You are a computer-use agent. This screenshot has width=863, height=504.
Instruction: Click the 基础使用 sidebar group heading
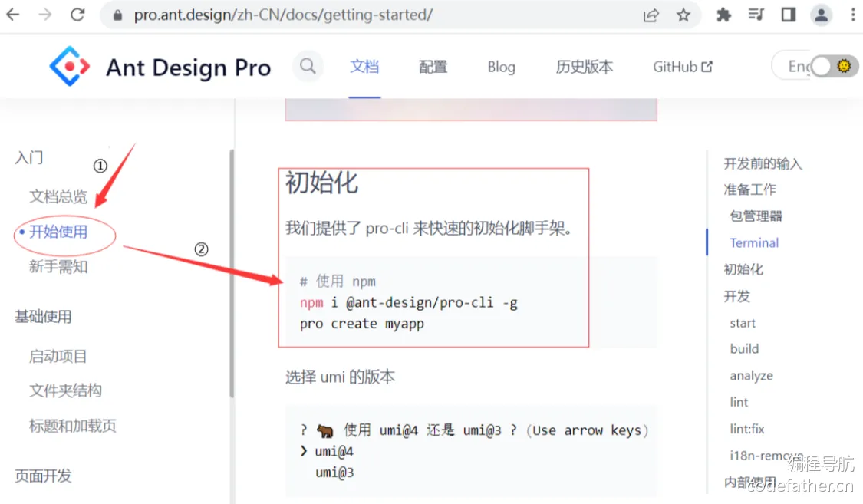pyautogui.click(x=43, y=316)
